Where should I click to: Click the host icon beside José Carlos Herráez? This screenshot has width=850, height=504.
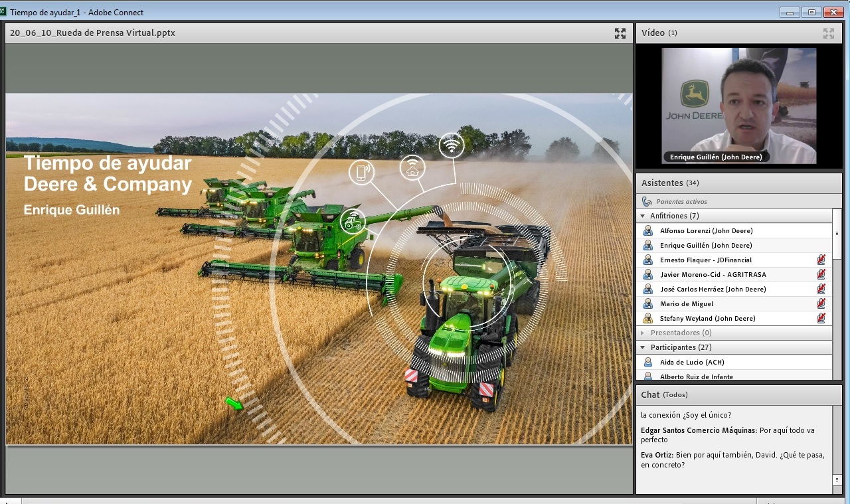[x=647, y=290]
